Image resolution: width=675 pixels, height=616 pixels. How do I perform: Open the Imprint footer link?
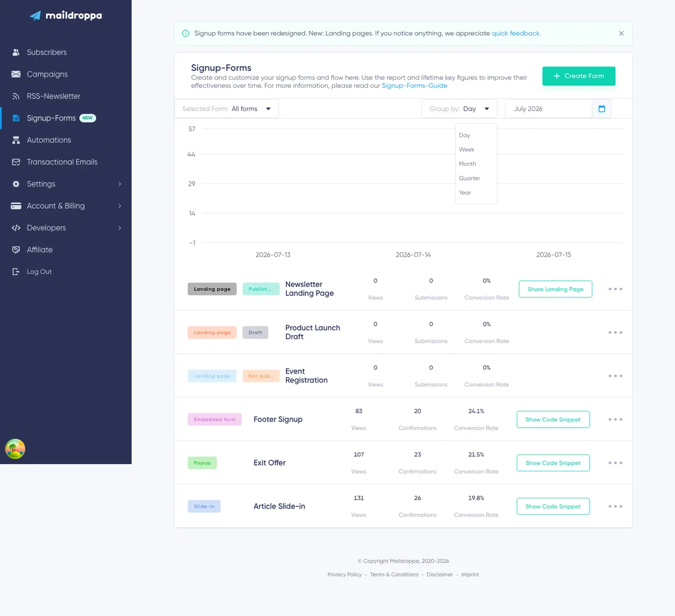pos(470,574)
